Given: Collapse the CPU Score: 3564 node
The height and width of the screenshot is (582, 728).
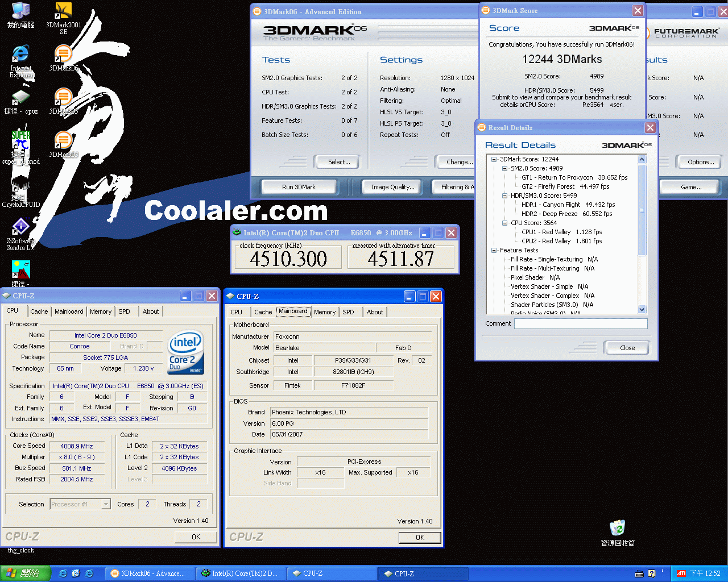Looking at the screenshot, I should pos(504,223).
